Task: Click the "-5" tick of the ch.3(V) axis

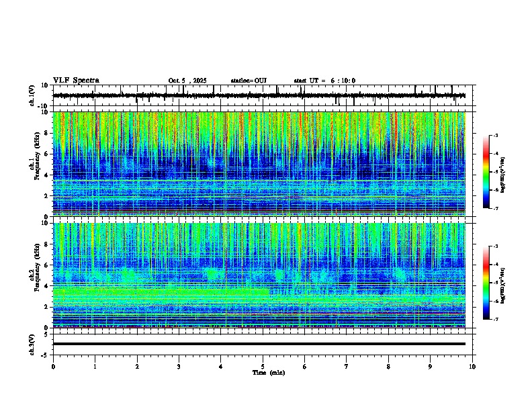Action: 45,355
